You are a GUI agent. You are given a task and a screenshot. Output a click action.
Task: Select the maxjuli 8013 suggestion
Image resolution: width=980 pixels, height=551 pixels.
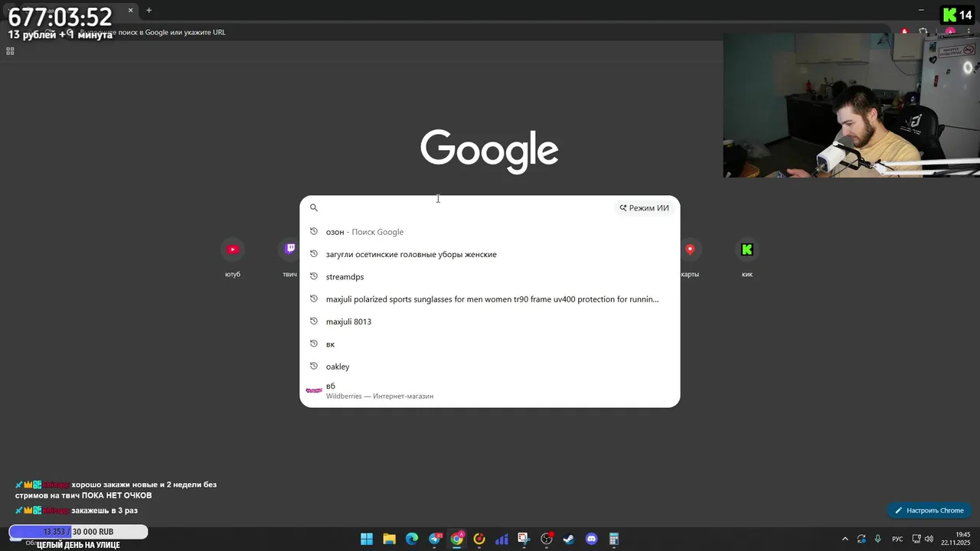click(x=490, y=321)
